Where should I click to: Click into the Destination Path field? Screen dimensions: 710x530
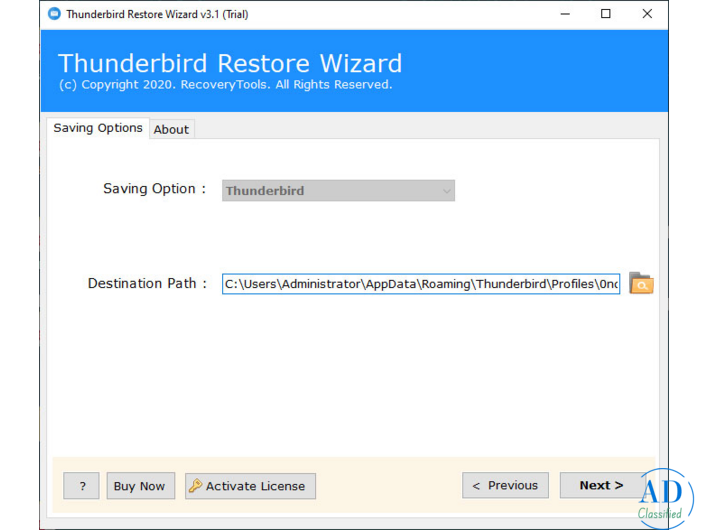pyautogui.click(x=421, y=284)
